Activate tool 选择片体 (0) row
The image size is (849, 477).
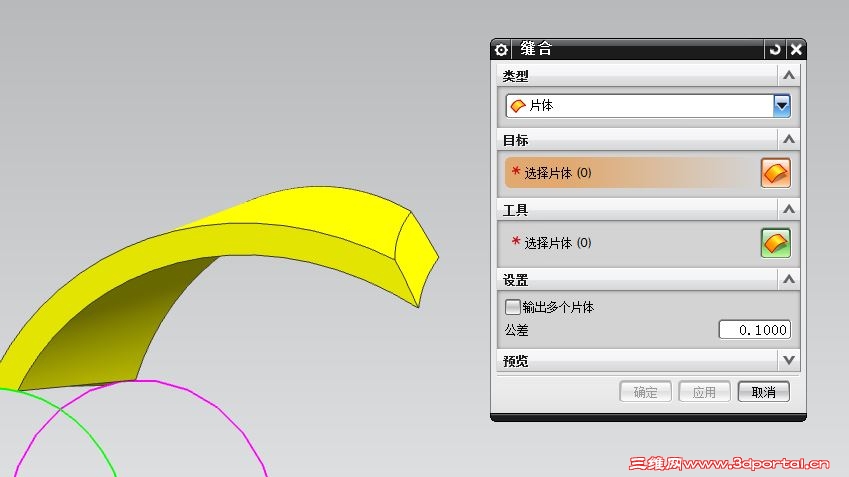pos(632,243)
